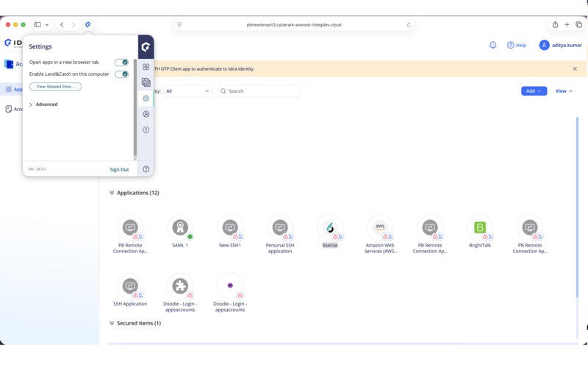Screen dimensions: 588x368
Task: Launch the Personal SSH application
Action: click(280, 227)
